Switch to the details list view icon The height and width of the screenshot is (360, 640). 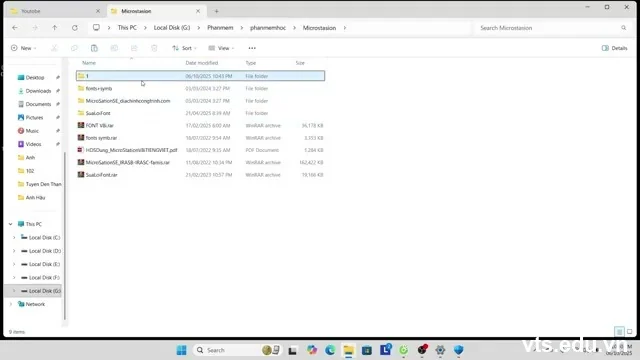coord(619,331)
